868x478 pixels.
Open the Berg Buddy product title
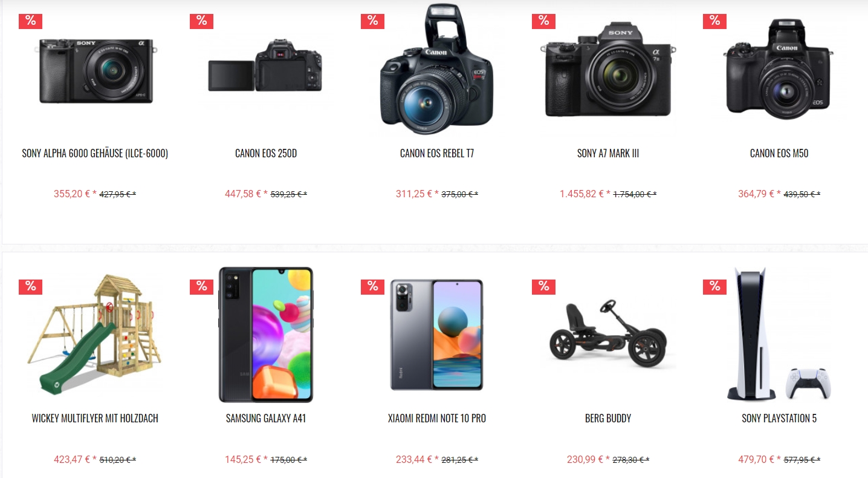[x=608, y=419]
